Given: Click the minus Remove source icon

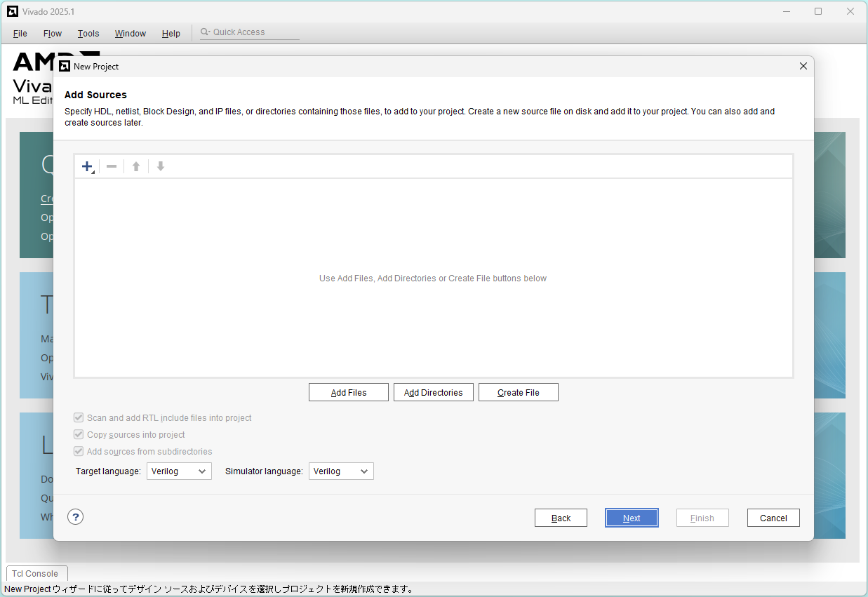Looking at the screenshot, I should [112, 166].
